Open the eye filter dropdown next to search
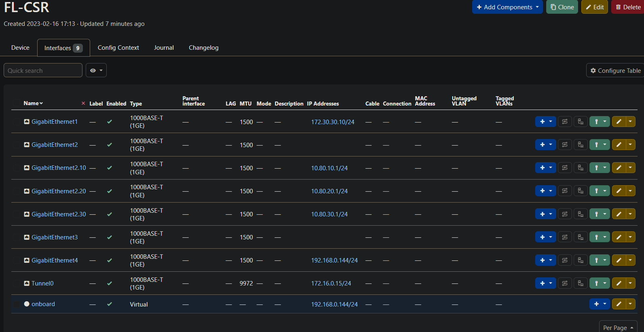The width and height of the screenshot is (644, 332). [x=96, y=70]
